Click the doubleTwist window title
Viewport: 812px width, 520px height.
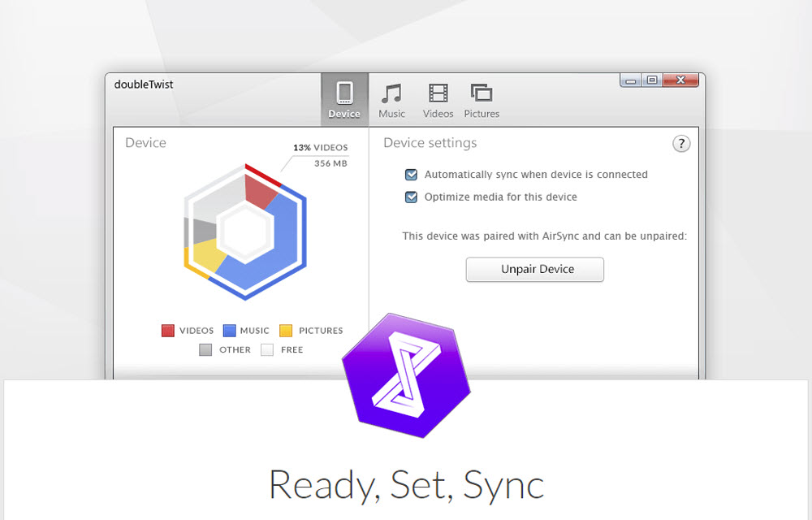pyautogui.click(x=144, y=84)
